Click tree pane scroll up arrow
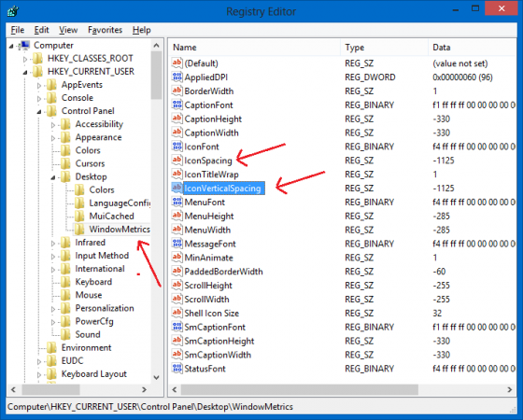 [156, 46]
